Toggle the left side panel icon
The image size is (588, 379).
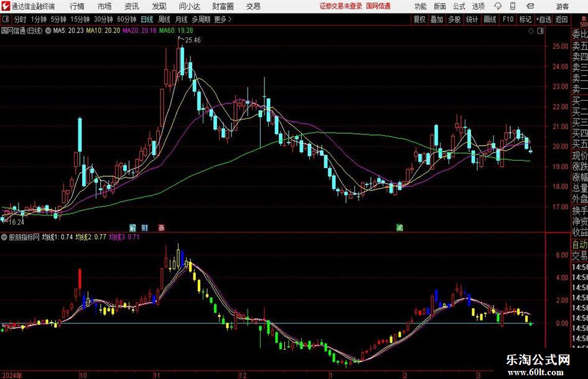pyautogui.click(x=6, y=19)
